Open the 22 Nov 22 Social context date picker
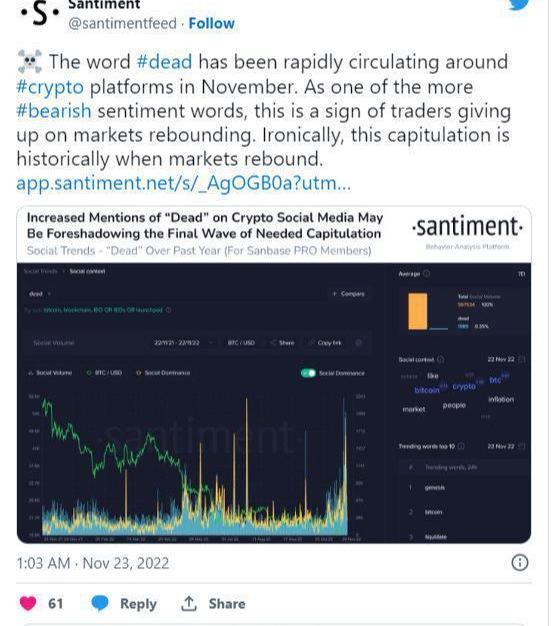 pyautogui.click(x=506, y=359)
